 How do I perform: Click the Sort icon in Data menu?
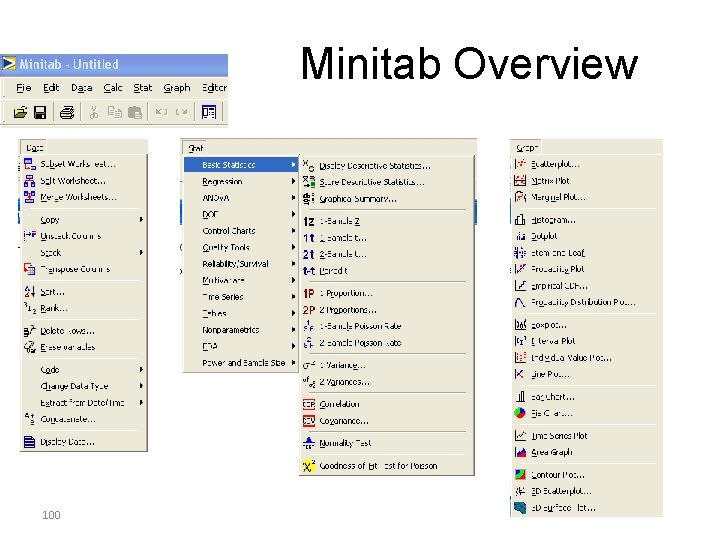pyautogui.click(x=30, y=292)
